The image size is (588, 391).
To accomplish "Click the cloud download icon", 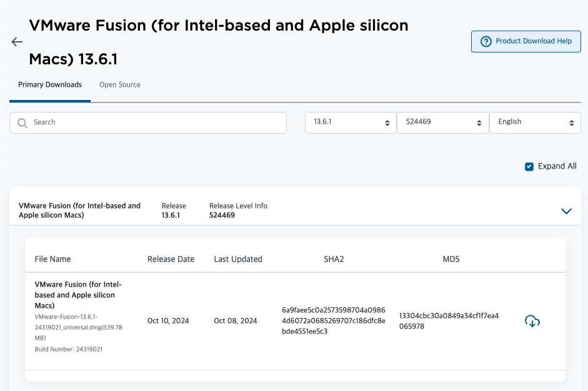I will [532, 321].
